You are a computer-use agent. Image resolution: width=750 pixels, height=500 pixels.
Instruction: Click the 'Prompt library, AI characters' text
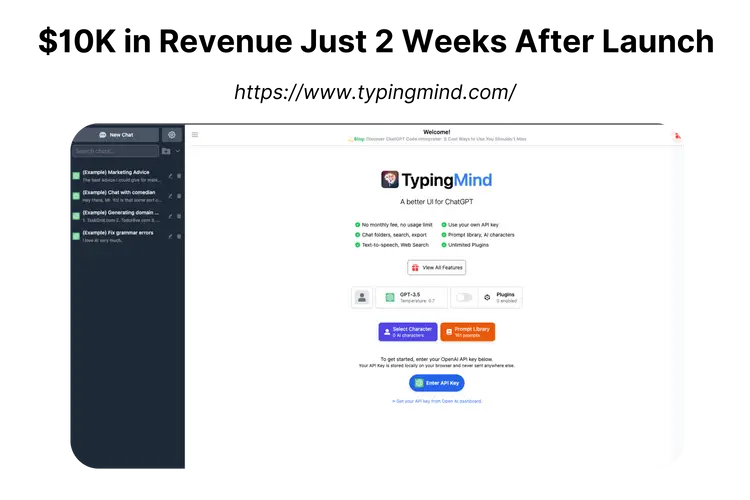coord(481,235)
